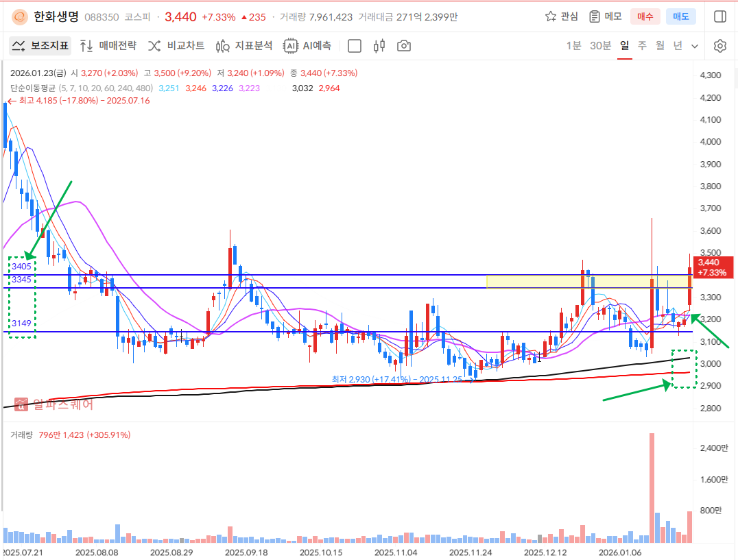This screenshot has height=560, width=738.
Task: Switch to the 30분 timeframe tab
Action: [600, 46]
